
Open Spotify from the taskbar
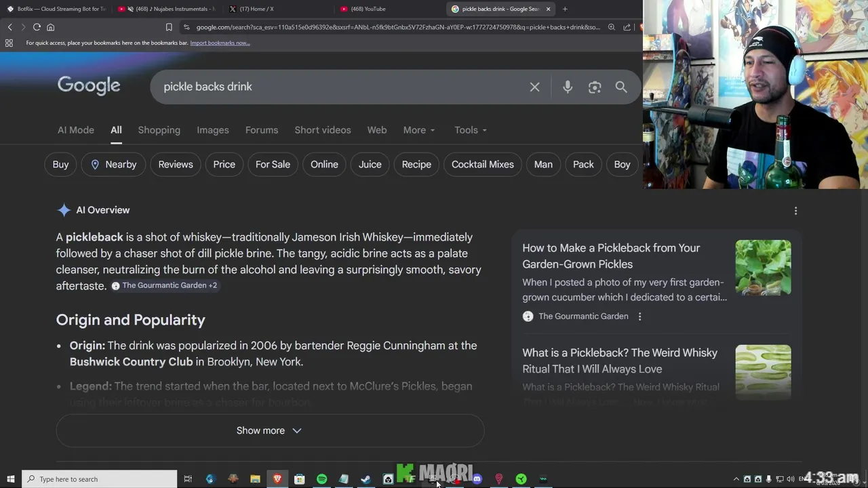(x=321, y=479)
